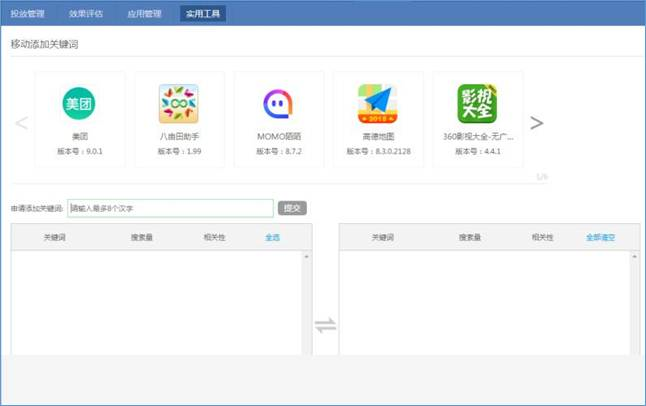Sort left list by 搜索量 column header
The width and height of the screenshot is (646, 406).
coord(144,238)
